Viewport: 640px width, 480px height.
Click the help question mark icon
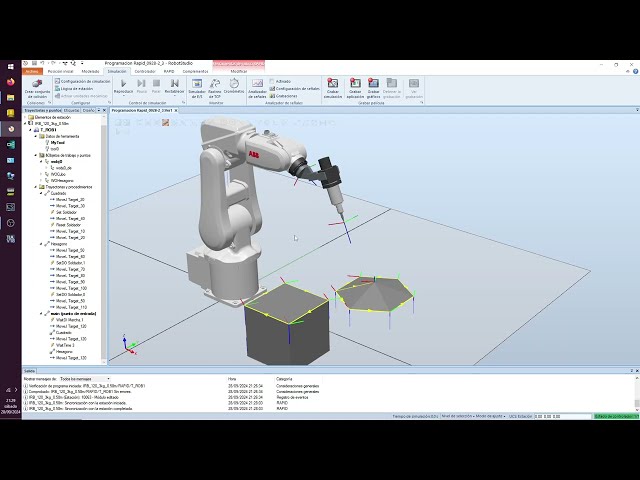[x=636, y=71]
